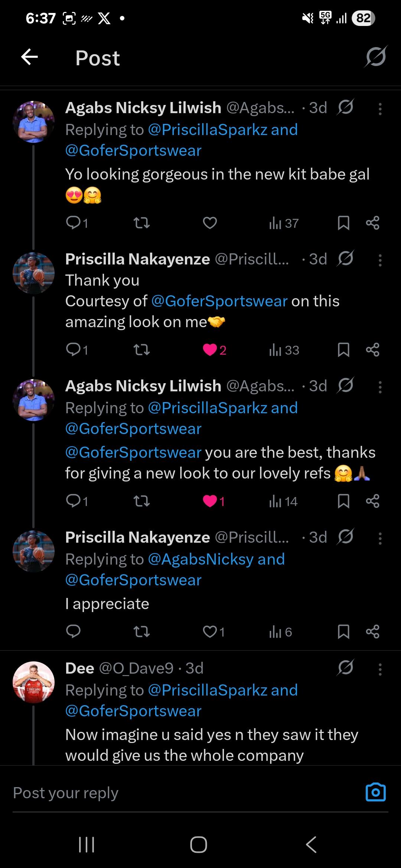Open camera icon in the reply bar

pos(375,792)
